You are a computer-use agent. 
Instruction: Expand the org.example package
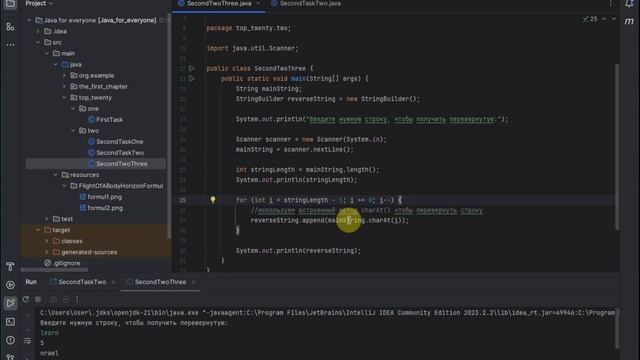[x=64, y=76]
